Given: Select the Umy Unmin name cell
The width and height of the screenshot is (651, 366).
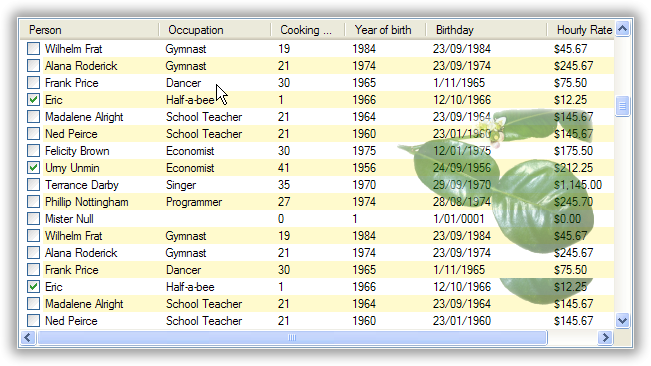Looking at the screenshot, I should pos(72,168).
